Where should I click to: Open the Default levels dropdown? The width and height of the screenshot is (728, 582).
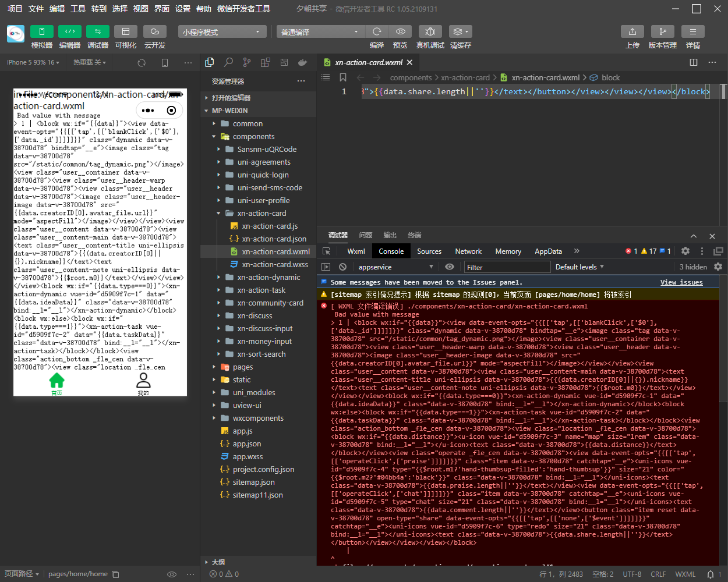[579, 267]
